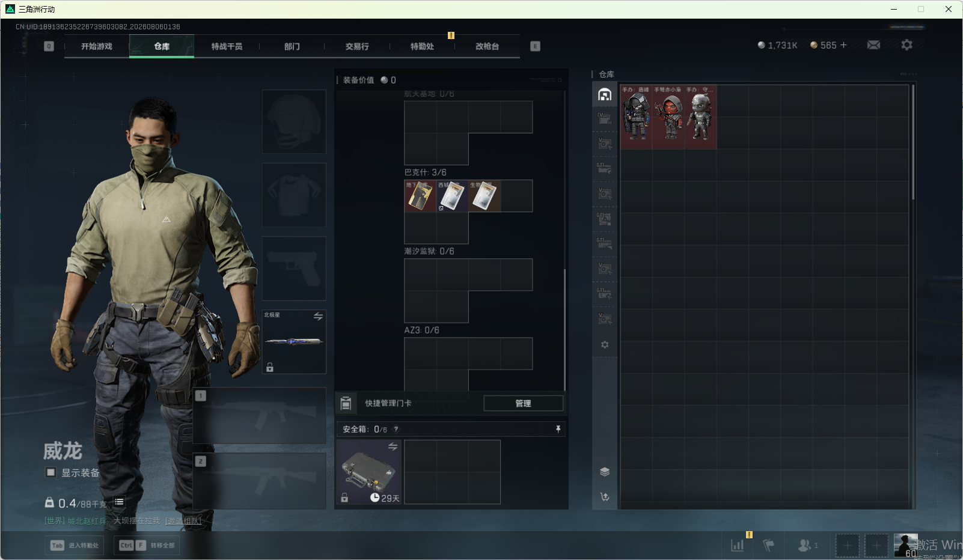
Task: Select weapon slot 2
Action: 260,481
